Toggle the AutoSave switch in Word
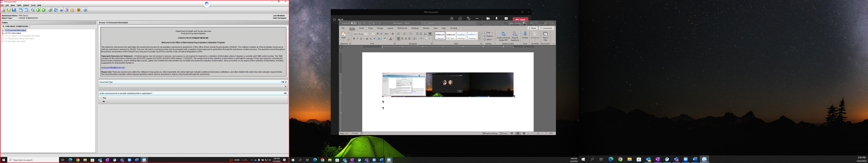Image resolution: width=868 pixels, height=163 pixels. point(354,23)
